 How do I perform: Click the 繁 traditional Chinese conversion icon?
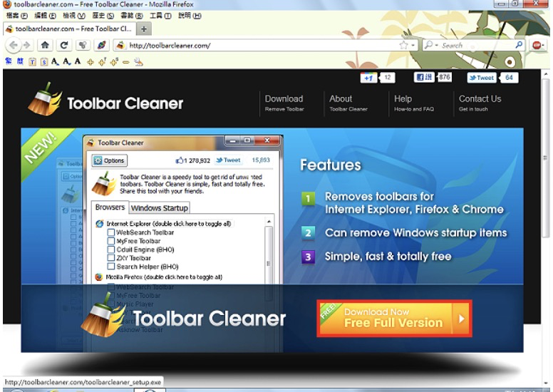tap(9, 61)
